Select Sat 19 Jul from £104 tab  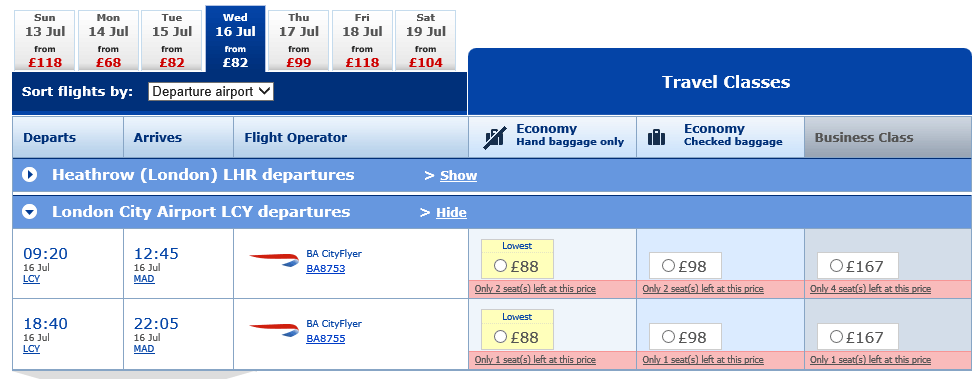coord(426,41)
